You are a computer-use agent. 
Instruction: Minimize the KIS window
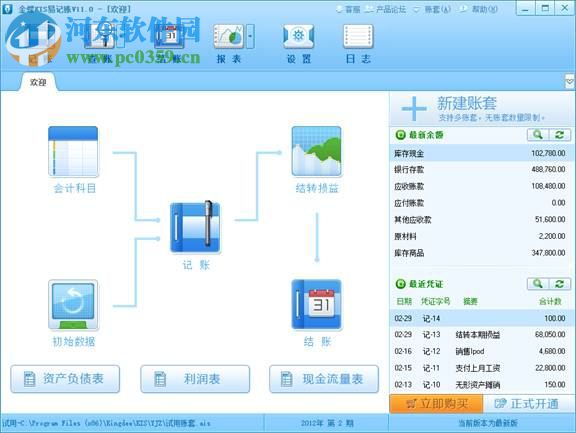(x=525, y=8)
